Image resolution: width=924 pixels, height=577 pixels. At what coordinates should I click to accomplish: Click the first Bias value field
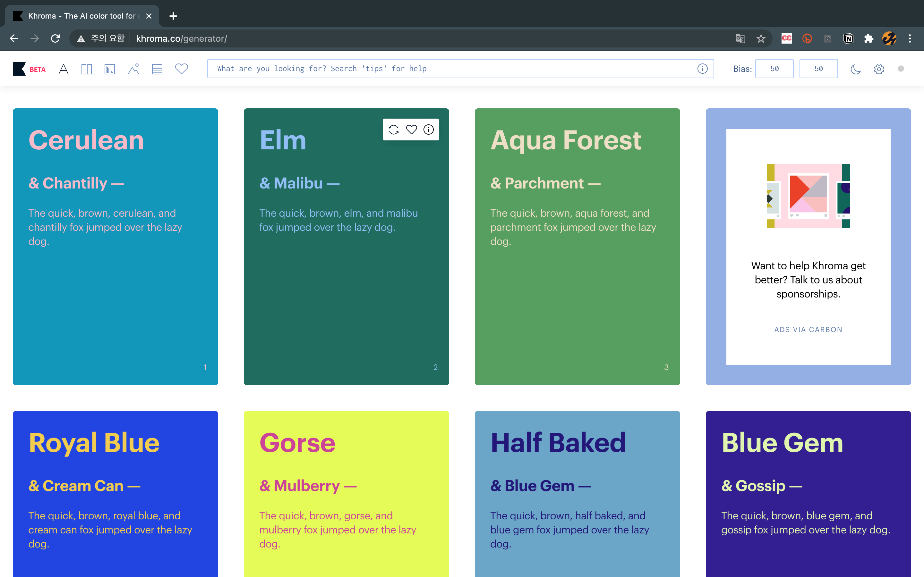(x=774, y=69)
